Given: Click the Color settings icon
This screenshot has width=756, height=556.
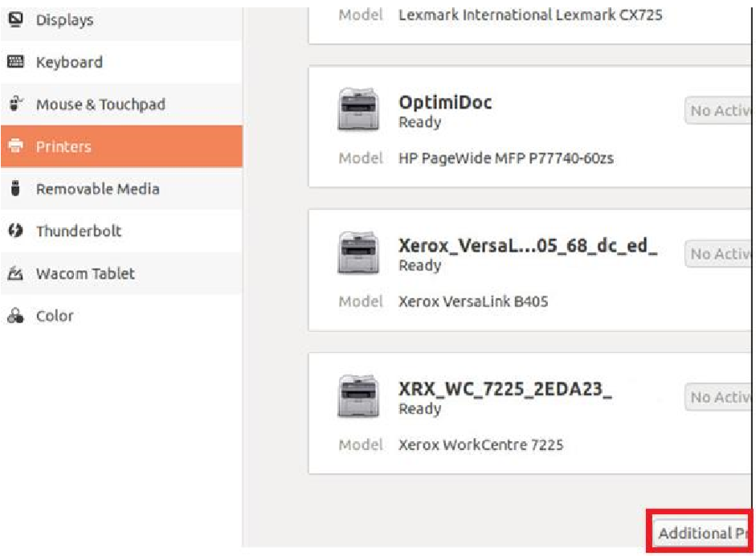Looking at the screenshot, I should pyautogui.click(x=14, y=316).
